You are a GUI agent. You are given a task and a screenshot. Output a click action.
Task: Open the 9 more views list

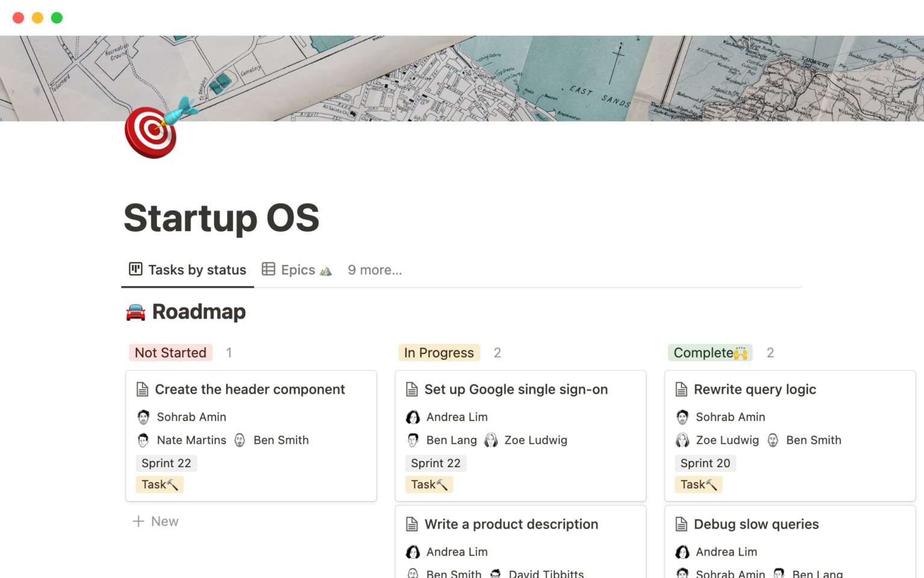pos(375,270)
